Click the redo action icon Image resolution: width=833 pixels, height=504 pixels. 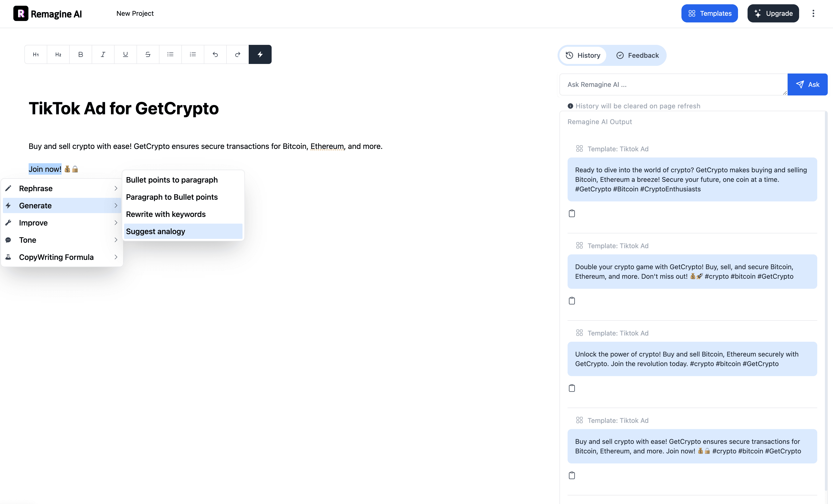click(237, 54)
